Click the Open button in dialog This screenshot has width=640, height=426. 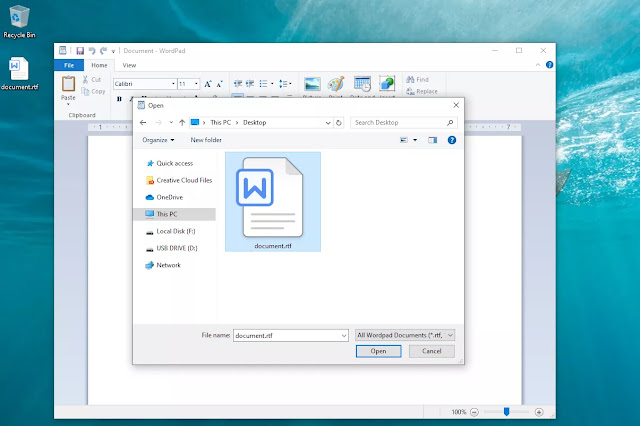coord(378,351)
